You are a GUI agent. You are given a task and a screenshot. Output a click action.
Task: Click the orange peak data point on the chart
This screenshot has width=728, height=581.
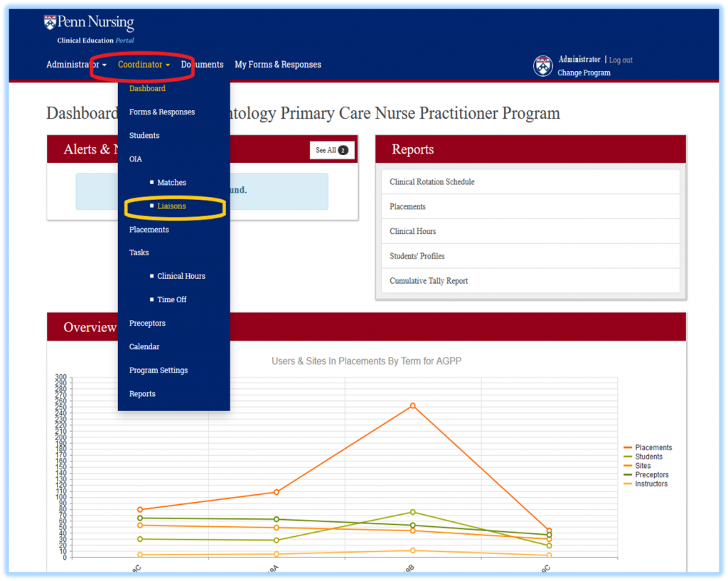[412, 406]
